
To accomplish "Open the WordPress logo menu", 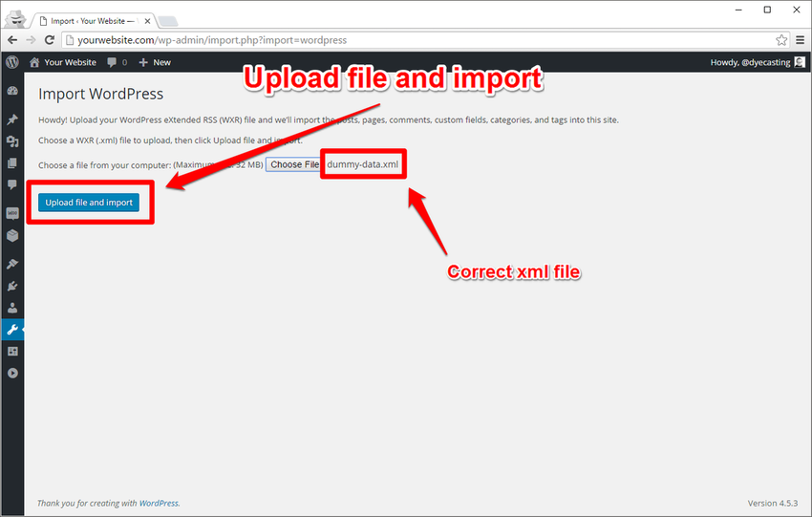I will click(12, 62).
